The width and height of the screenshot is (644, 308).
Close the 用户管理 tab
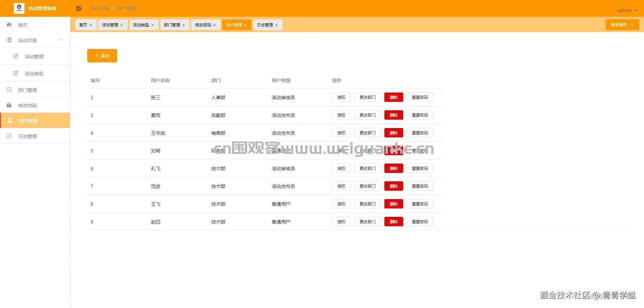click(246, 25)
